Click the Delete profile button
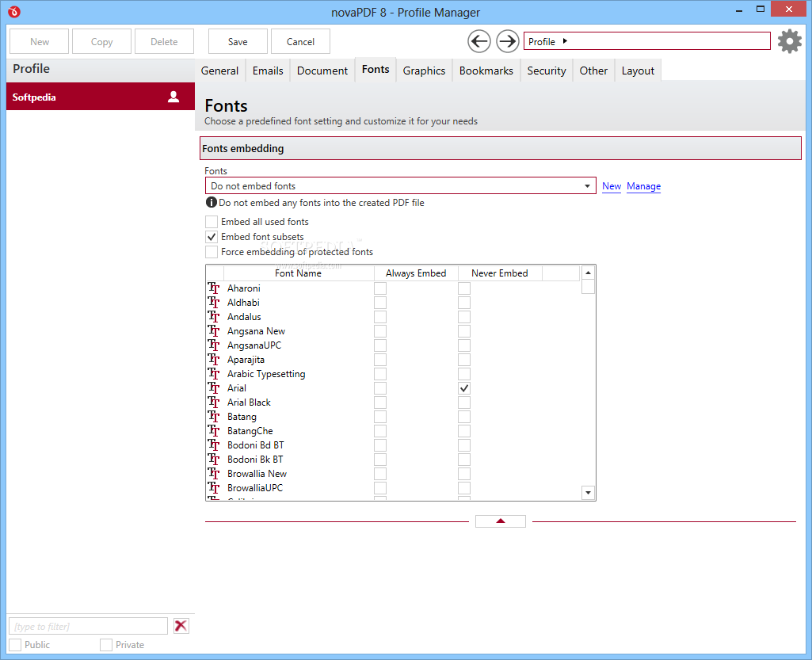812x660 pixels. pos(164,41)
